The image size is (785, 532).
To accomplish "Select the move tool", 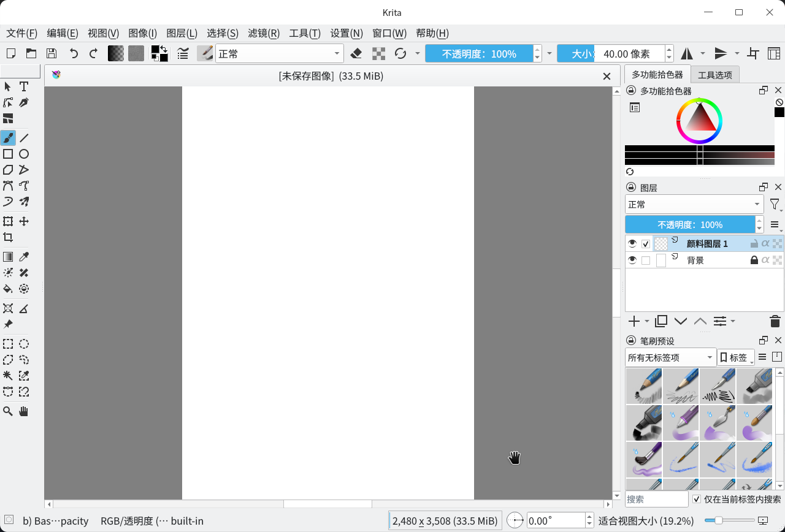I will 24,221.
